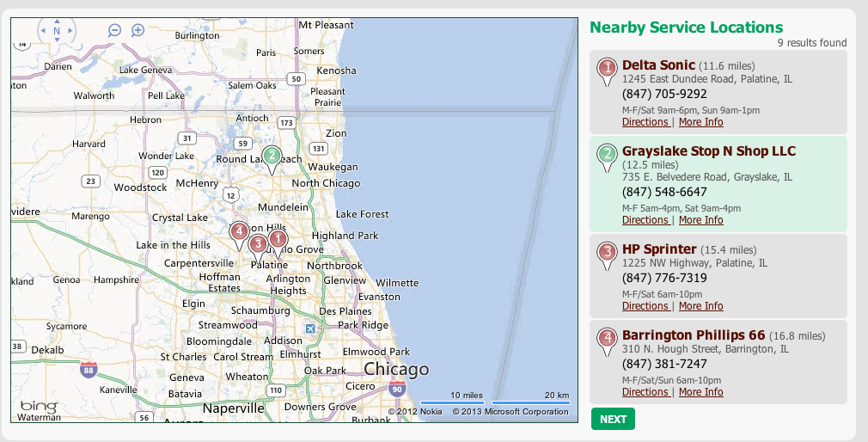The image size is (868, 442).
Task: Zoom out the map with minus icon
Action: coord(114,30)
